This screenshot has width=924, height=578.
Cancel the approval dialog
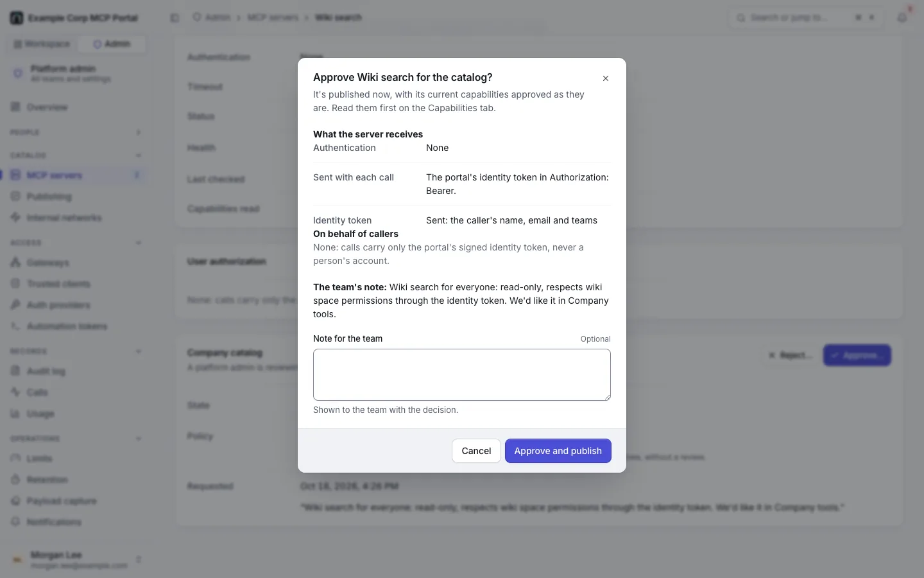[476, 451]
